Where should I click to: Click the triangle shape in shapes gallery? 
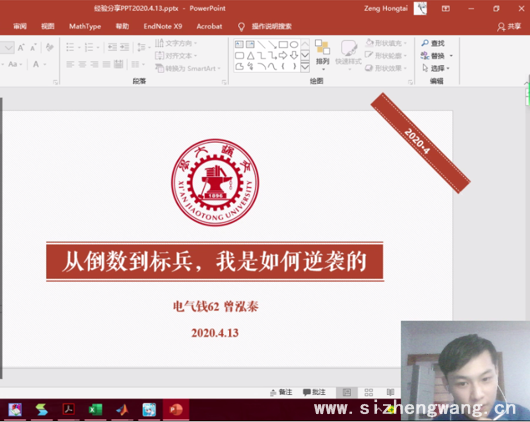pos(250,55)
